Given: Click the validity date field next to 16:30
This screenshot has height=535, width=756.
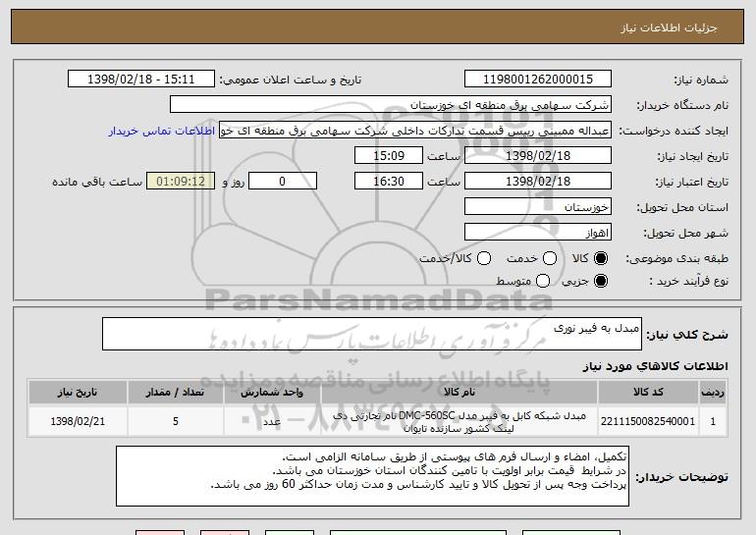Looking at the screenshot, I should click(538, 182).
